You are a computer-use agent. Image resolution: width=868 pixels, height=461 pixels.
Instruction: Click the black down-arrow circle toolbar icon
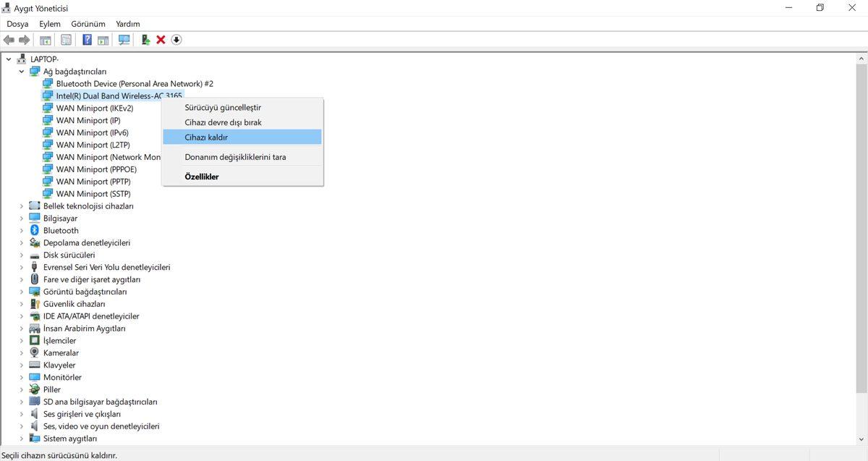point(176,40)
